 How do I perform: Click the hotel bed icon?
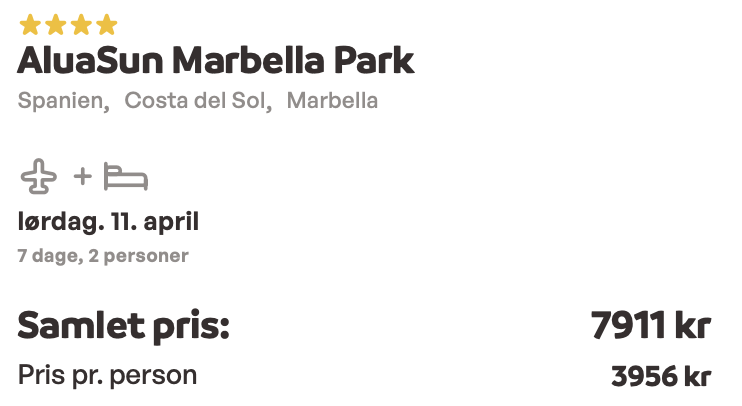[126, 177]
